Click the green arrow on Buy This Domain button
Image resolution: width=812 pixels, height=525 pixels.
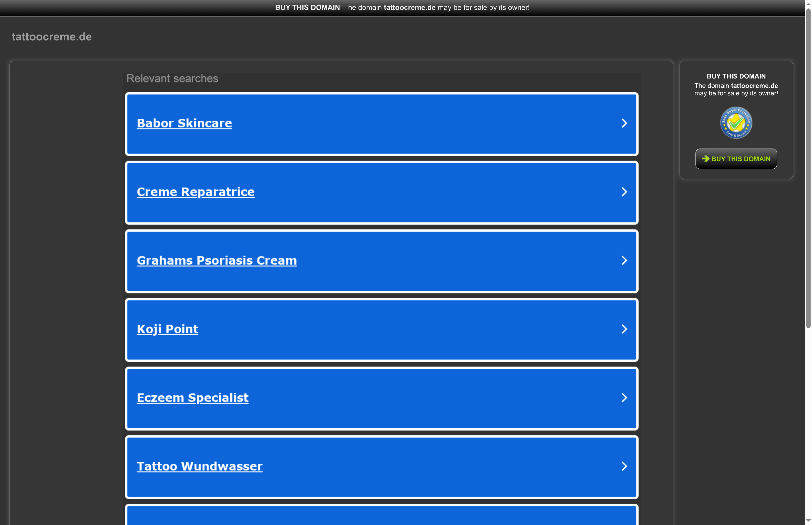coord(705,159)
